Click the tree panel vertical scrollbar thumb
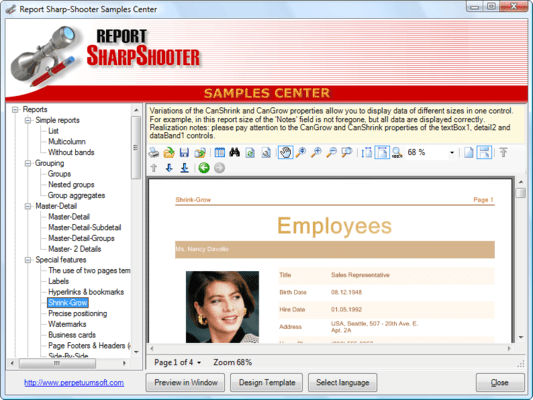Screen dimensions: 533x400 coord(136,147)
